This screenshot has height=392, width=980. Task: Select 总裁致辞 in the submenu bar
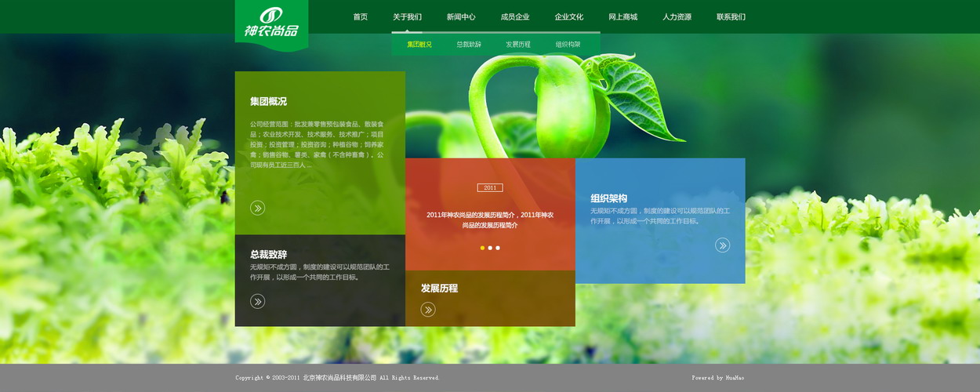[469, 45]
